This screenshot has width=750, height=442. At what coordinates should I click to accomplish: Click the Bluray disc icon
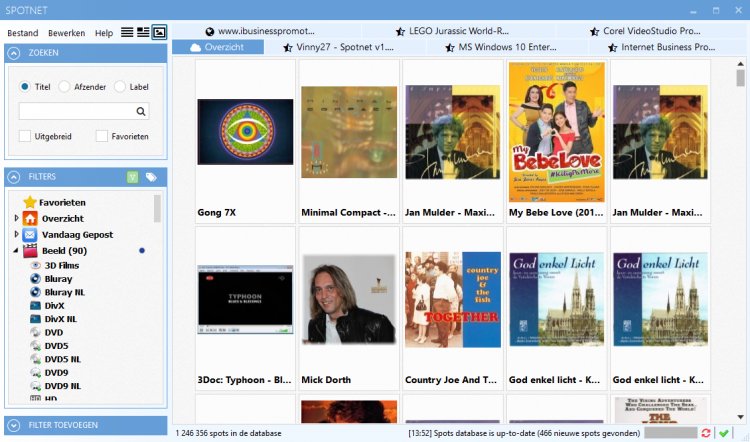(35, 278)
